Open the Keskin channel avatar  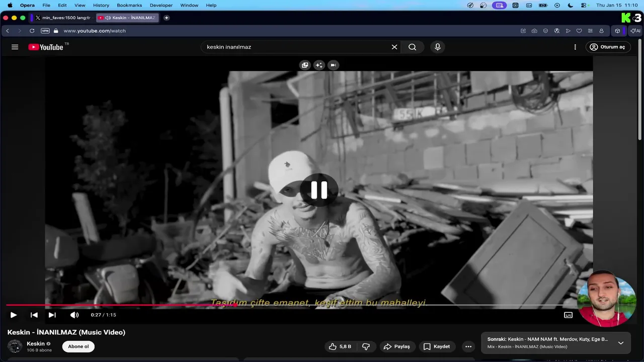[x=15, y=346]
